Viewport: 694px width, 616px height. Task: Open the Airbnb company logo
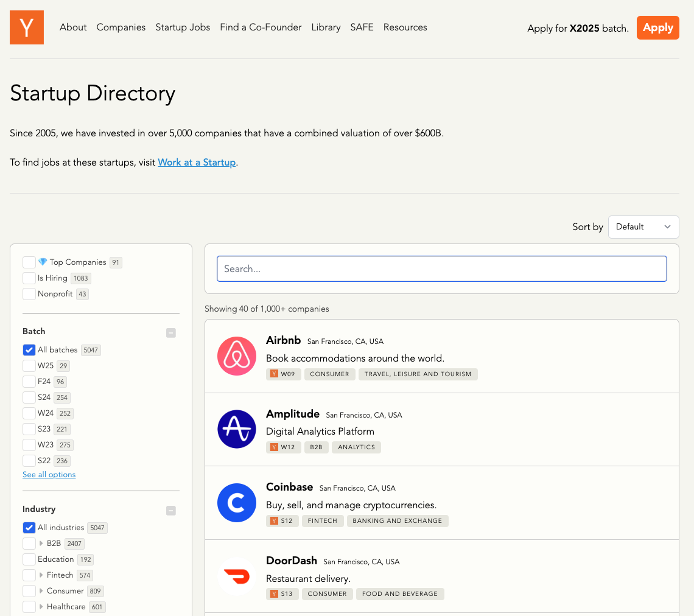tap(237, 356)
